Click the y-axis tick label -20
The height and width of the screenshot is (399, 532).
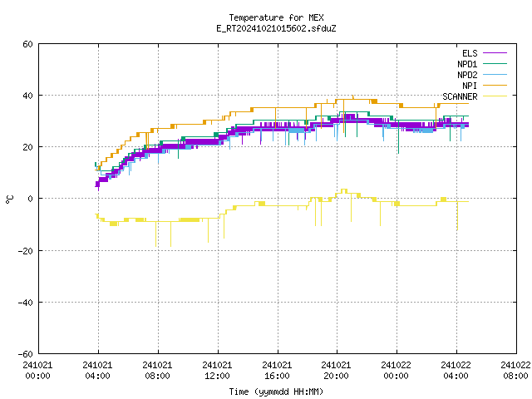[x=26, y=251]
